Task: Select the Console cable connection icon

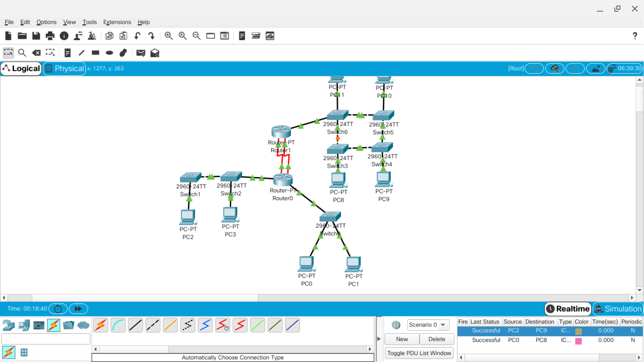Action: point(118,325)
